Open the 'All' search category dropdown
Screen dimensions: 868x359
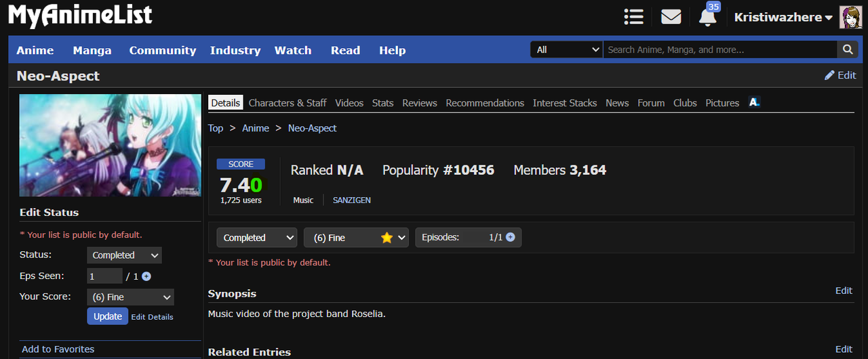coord(567,49)
